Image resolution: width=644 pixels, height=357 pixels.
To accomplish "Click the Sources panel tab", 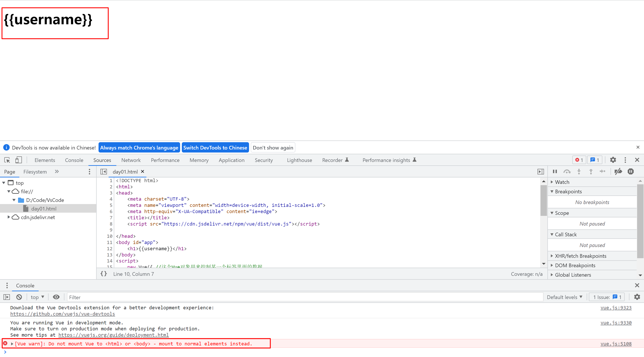I will click(x=101, y=160).
